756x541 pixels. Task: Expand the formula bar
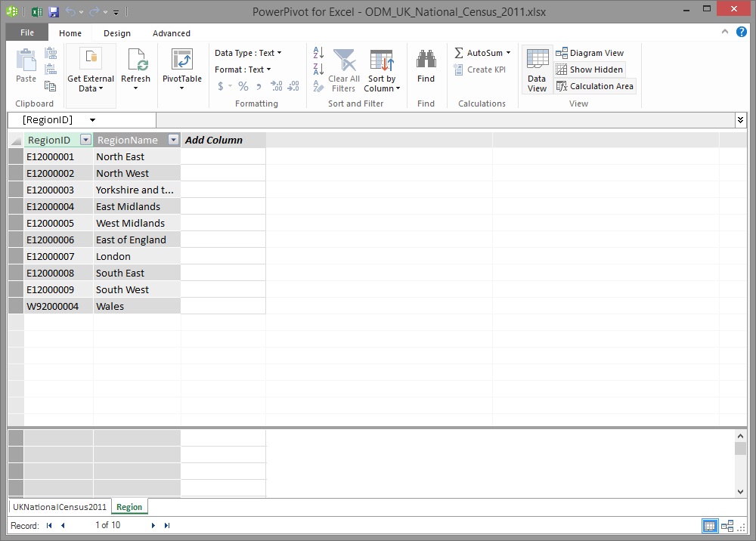[x=741, y=119]
